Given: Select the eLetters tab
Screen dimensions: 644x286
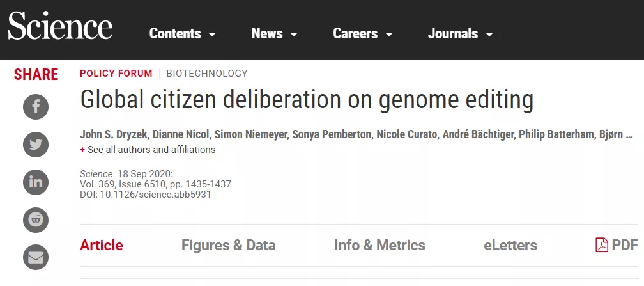Looking at the screenshot, I should [x=510, y=245].
